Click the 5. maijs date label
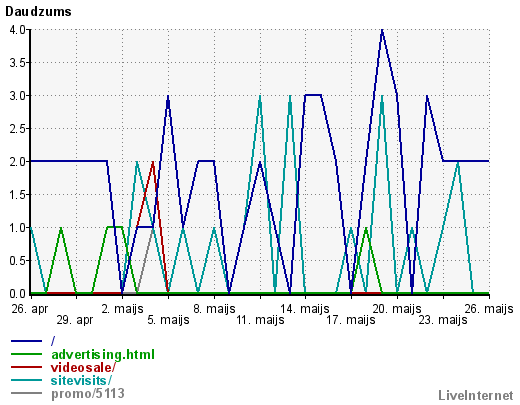This screenshot has width=520, height=405. click(168, 320)
